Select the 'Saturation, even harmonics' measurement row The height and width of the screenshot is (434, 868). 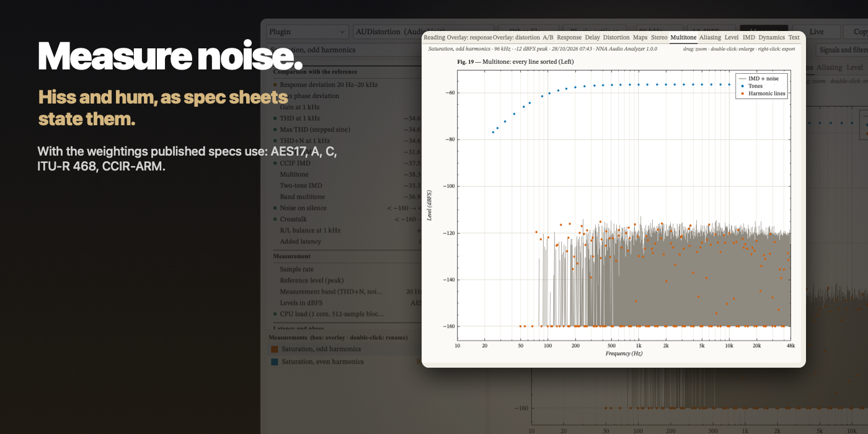point(345,361)
